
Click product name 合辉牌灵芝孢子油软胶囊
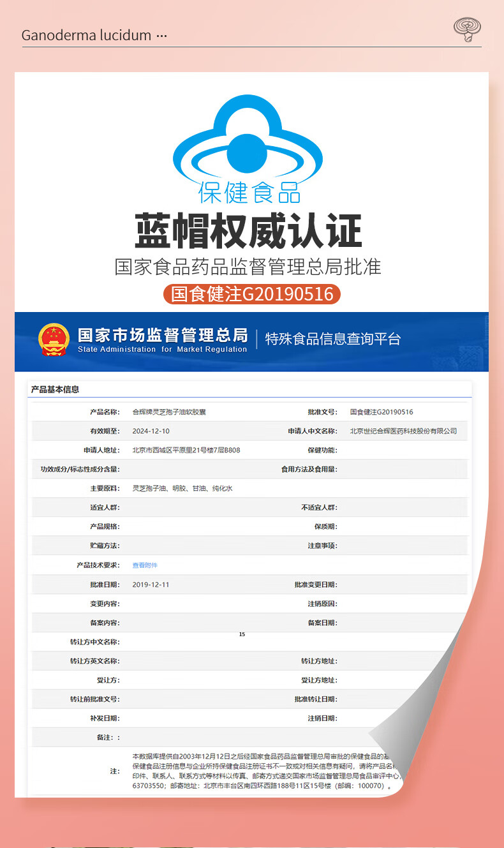tap(169, 412)
